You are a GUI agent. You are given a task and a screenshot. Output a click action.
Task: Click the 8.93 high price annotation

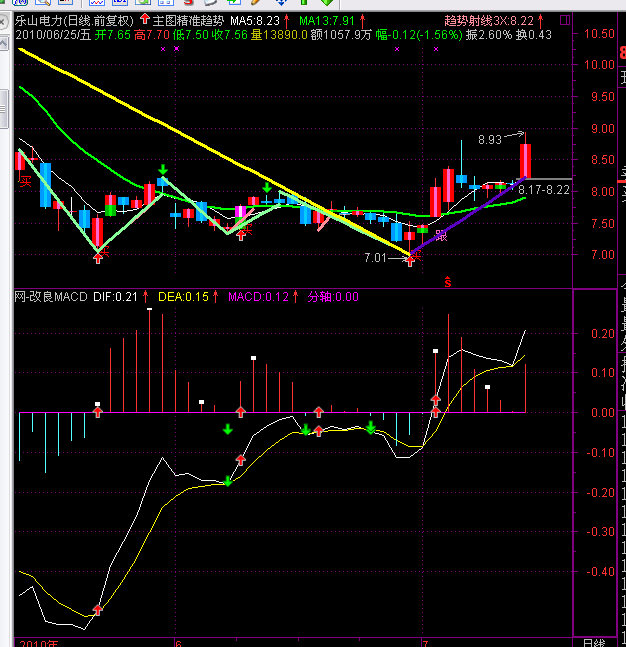[x=489, y=140]
